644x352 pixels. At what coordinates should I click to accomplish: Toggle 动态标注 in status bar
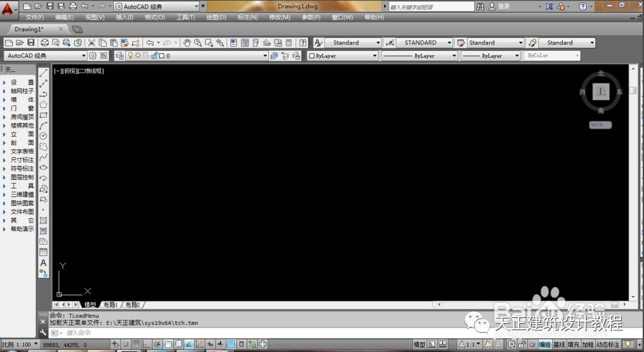(x=608, y=345)
